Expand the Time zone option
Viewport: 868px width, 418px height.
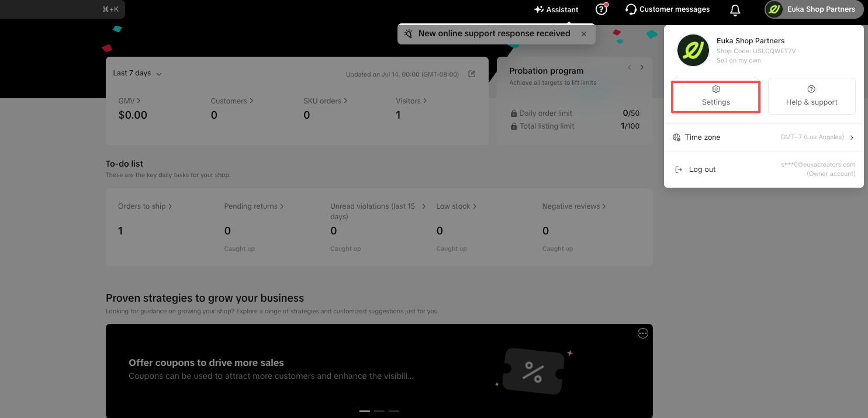[763, 137]
